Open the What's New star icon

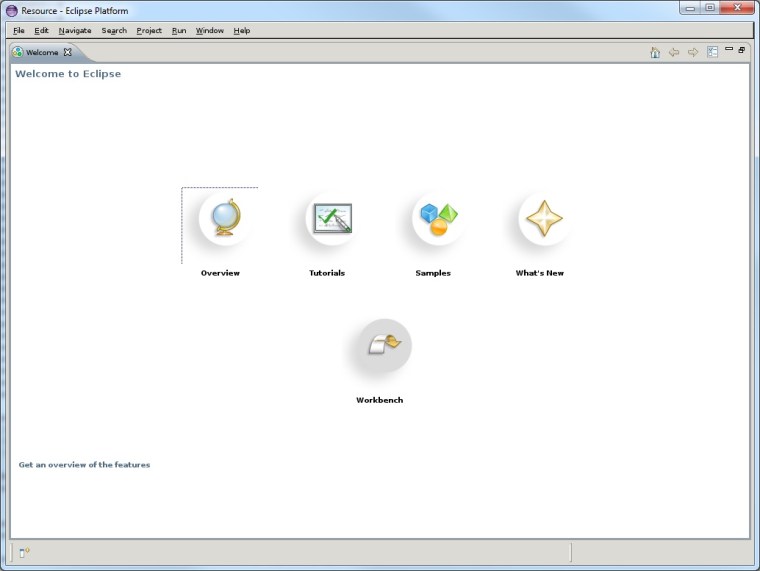coord(544,218)
